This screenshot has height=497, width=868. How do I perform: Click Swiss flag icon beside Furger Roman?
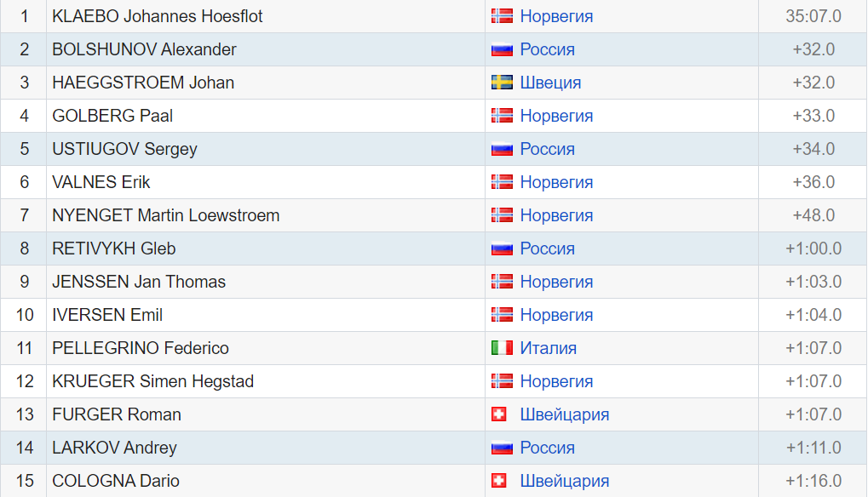pyautogui.click(x=499, y=414)
